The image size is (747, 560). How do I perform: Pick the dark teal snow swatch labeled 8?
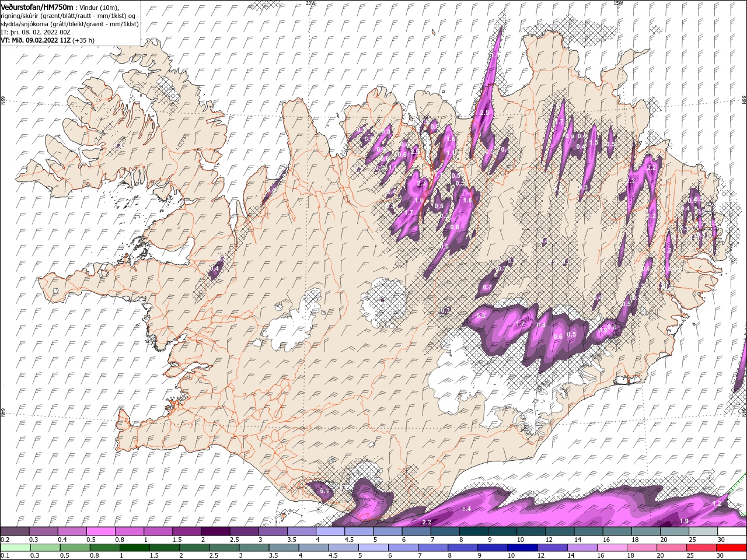click(x=473, y=531)
